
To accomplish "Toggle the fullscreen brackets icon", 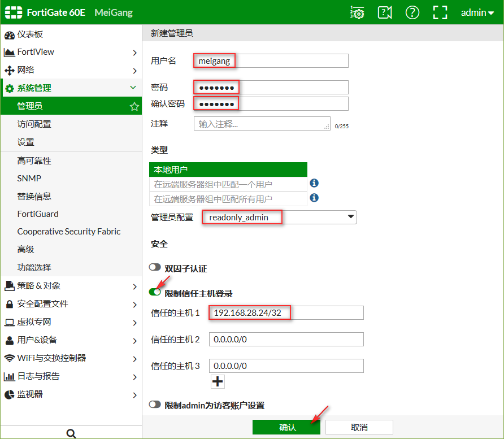I will click(440, 12).
